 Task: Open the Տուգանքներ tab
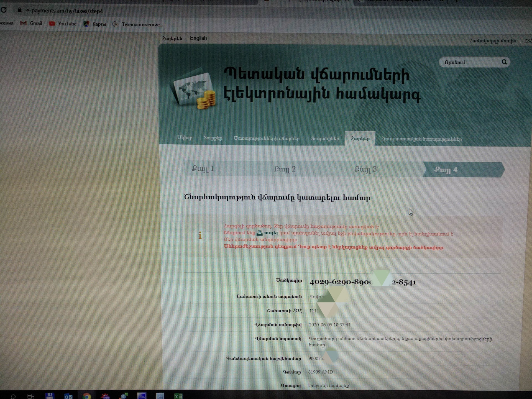(x=325, y=139)
